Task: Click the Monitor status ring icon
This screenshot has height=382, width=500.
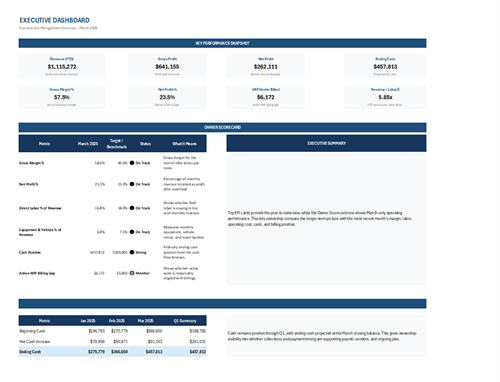Action: pyautogui.click(x=132, y=273)
